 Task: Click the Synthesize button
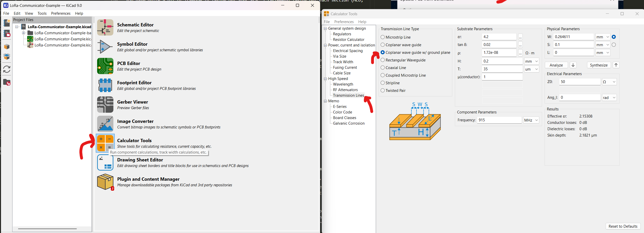599,65
